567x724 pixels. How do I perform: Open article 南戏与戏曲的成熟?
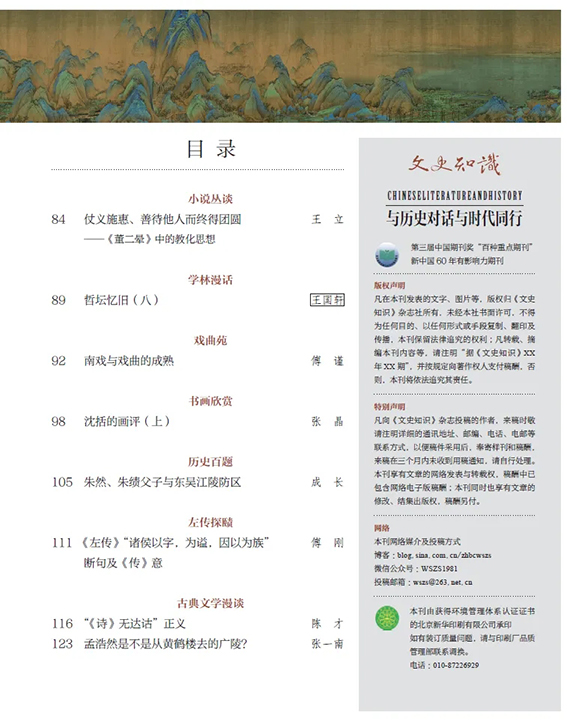pyautogui.click(x=129, y=361)
